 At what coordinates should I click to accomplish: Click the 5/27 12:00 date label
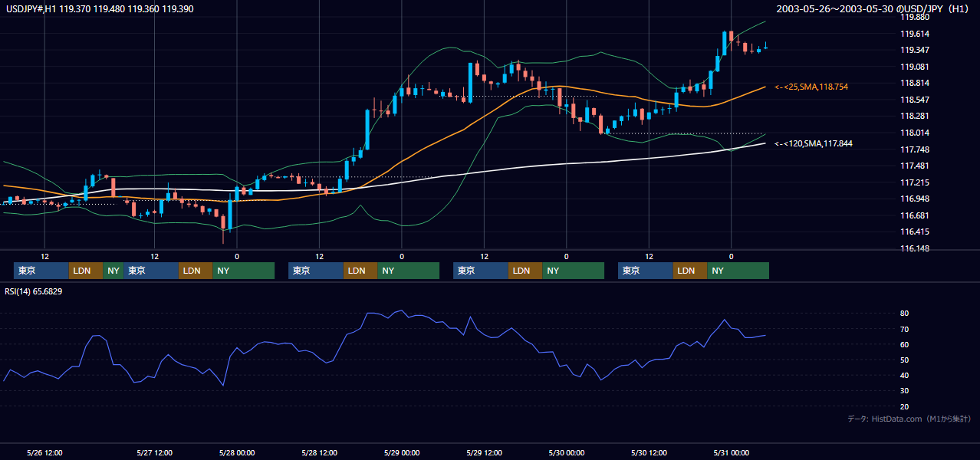(154, 452)
